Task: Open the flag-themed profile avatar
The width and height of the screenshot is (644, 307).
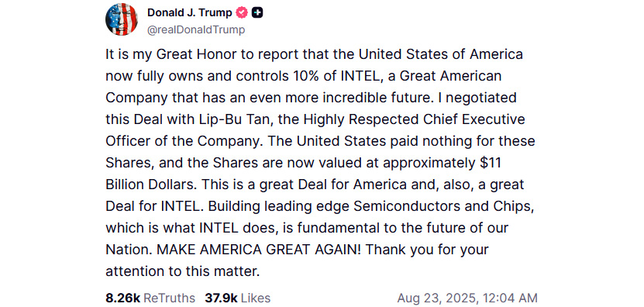Action: 121,19
